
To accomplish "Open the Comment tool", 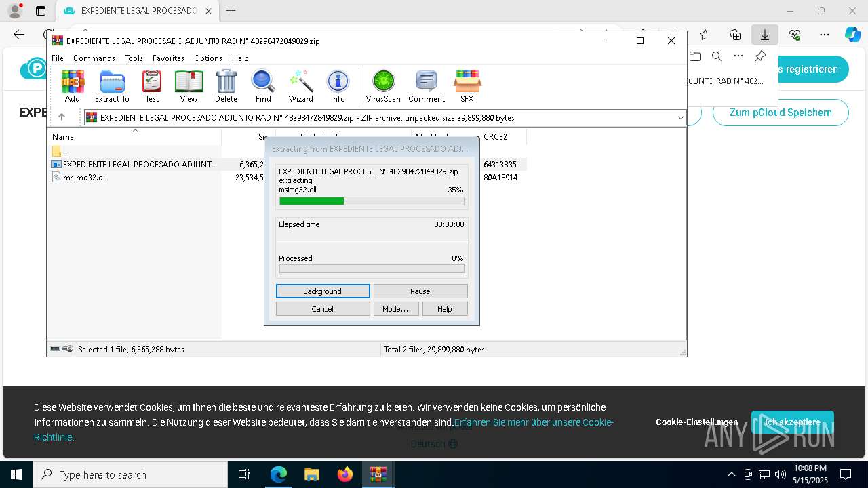I will tap(427, 86).
